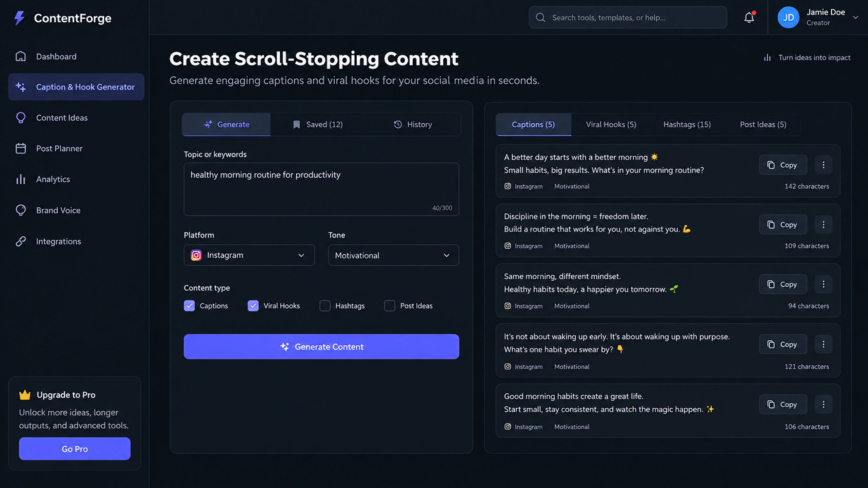Open Analytics via its bar chart icon
The image size is (868, 488).
21,179
